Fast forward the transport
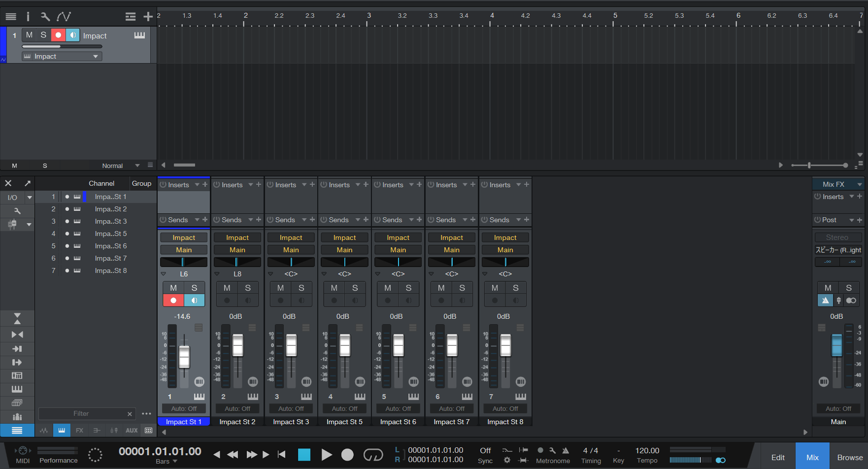The height and width of the screenshot is (469, 868). pyautogui.click(x=252, y=454)
